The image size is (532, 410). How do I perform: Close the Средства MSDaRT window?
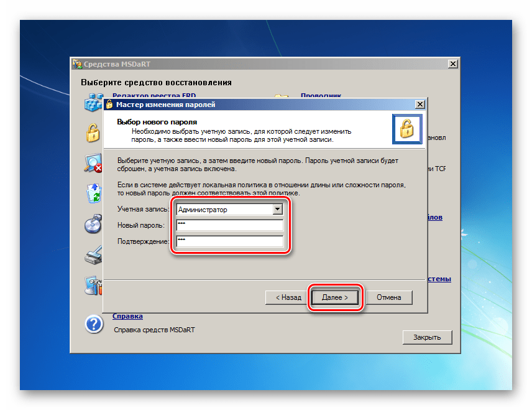tap(453, 64)
